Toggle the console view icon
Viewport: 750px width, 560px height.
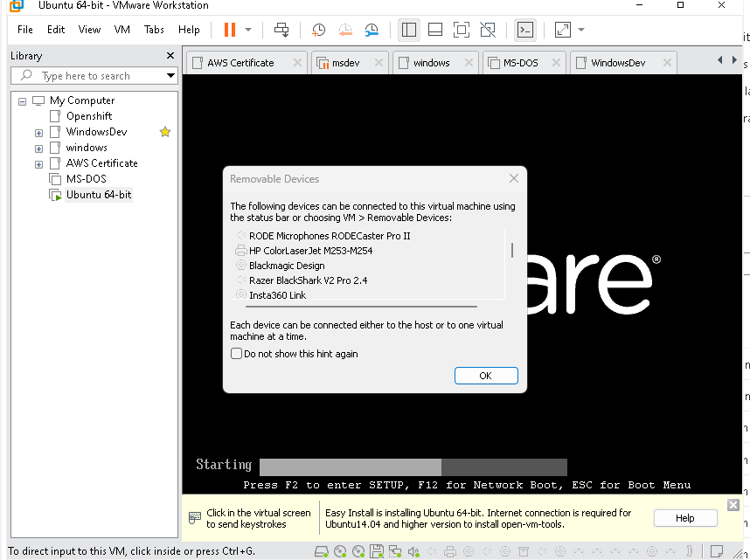pos(525,30)
